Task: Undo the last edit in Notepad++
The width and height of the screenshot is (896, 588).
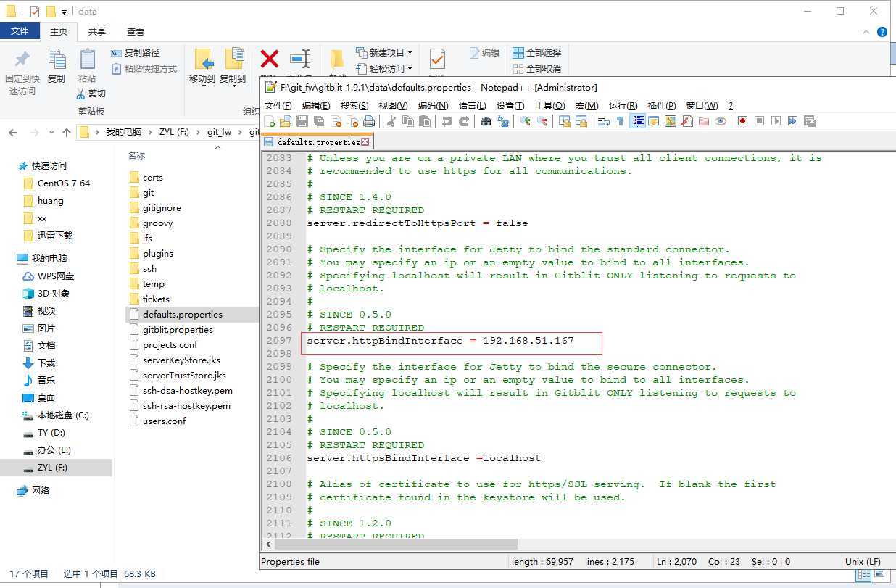Action: coord(447,121)
